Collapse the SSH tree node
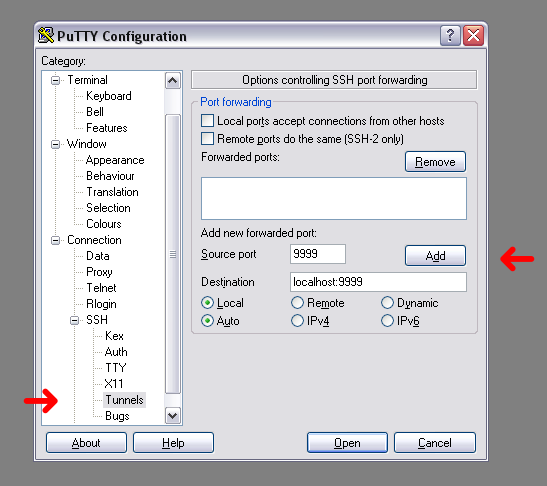The height and width of the screenshot is (486, 547). coord(74,320)
